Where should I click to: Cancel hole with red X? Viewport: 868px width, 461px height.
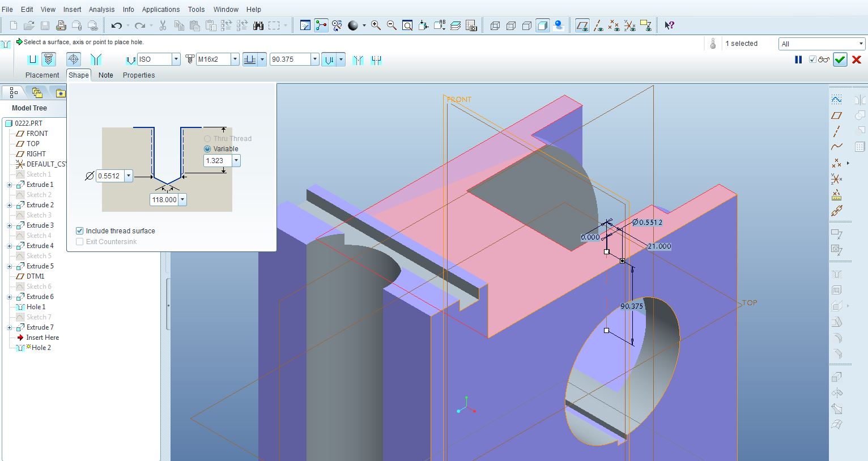(857, 59)
